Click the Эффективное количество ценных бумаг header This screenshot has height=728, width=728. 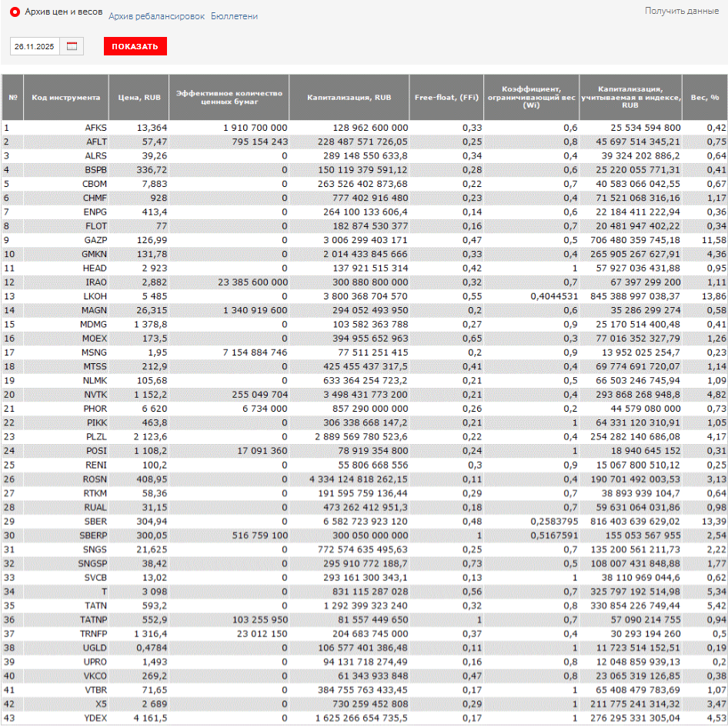pyautogui.click(x=229, y=98)
